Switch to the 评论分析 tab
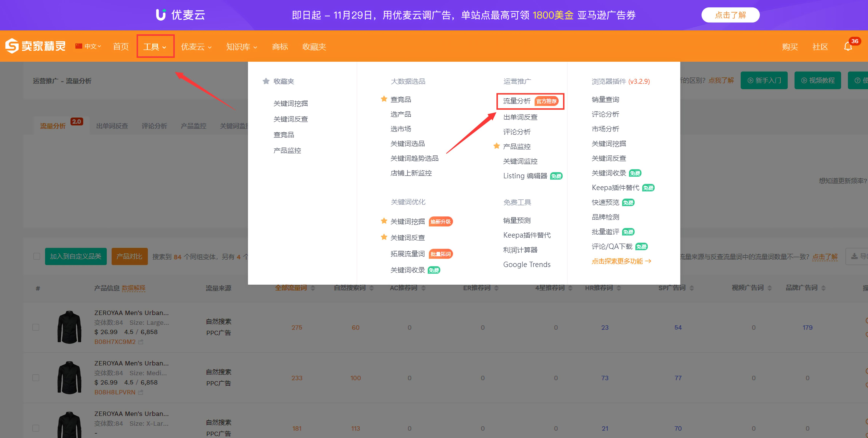The height and width of the screenshot is (438, 868). pos(154,125)
